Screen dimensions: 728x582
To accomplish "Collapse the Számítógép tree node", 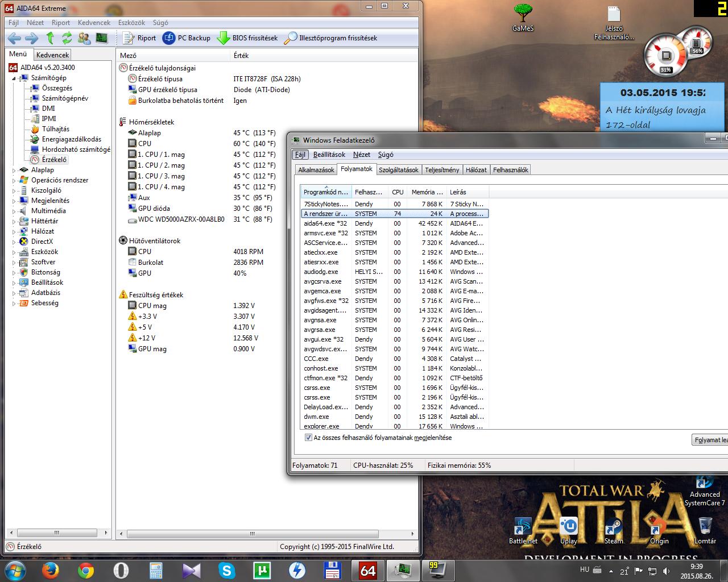I will (14, 78).
